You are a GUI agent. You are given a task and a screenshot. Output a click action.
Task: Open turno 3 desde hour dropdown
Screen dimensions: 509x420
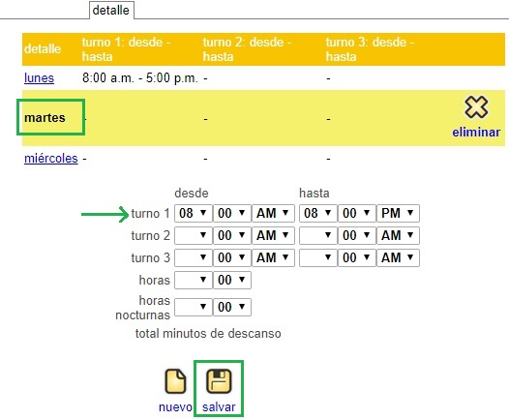point(194,257)
